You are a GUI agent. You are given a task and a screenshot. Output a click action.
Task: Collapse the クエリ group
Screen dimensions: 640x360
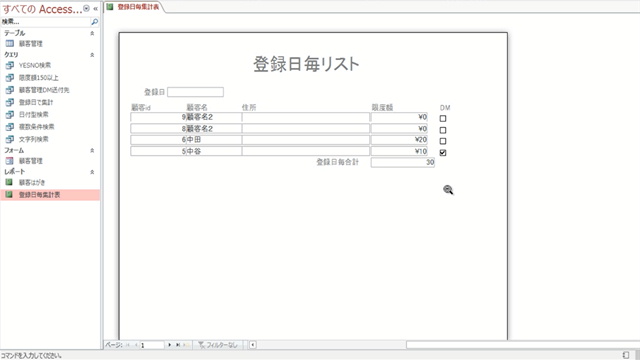click(x=92, y=54)
